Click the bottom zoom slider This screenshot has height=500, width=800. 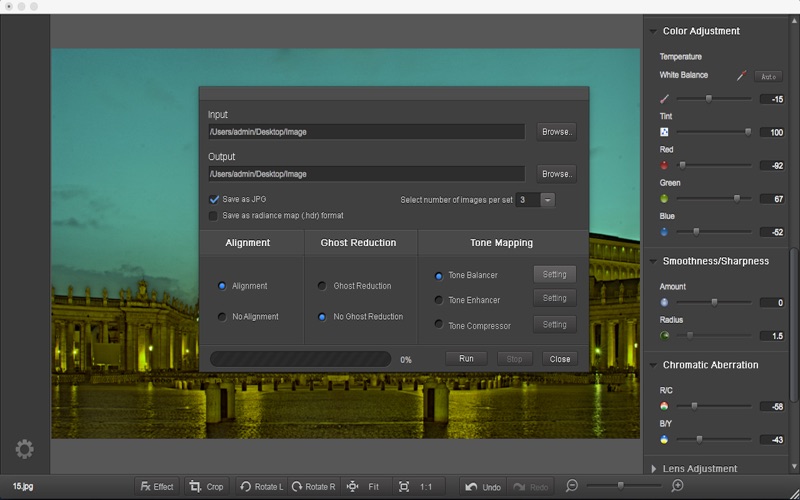(623, 485)
